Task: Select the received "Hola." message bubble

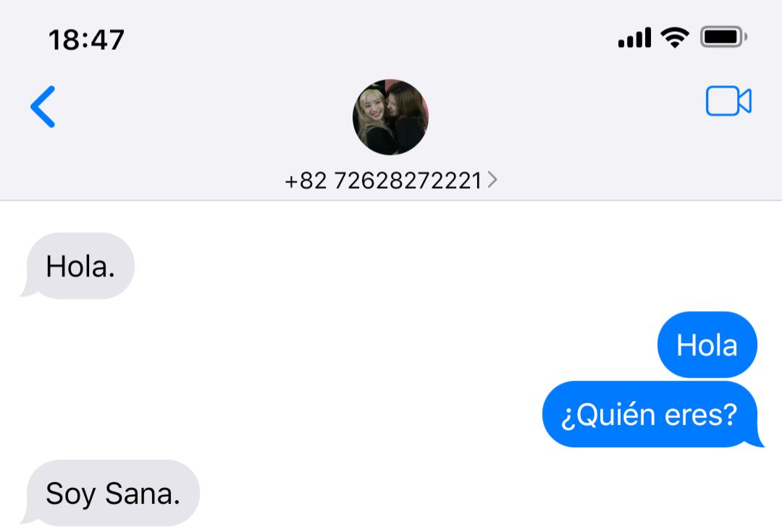Action: [x=79, y=266]
